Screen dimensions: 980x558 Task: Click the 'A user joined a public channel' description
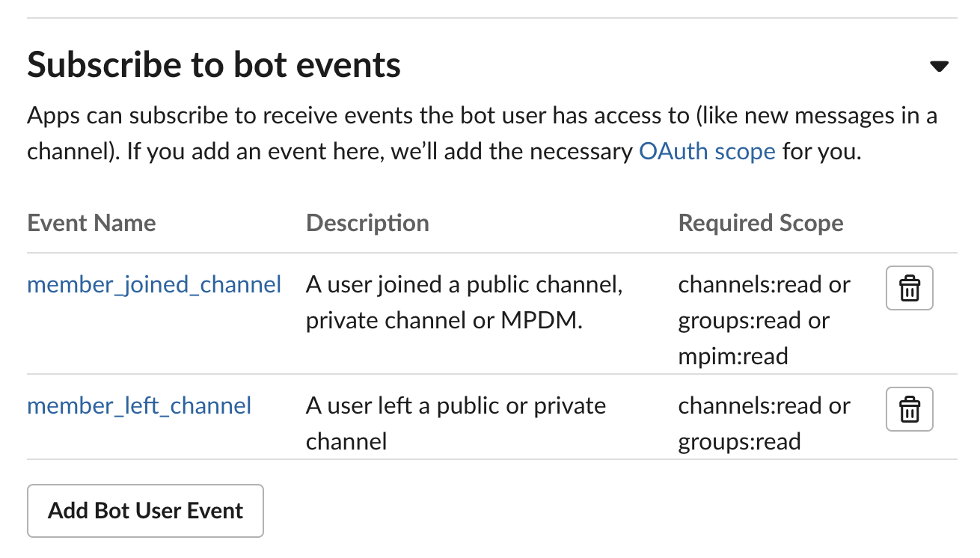tap(464, 285)
